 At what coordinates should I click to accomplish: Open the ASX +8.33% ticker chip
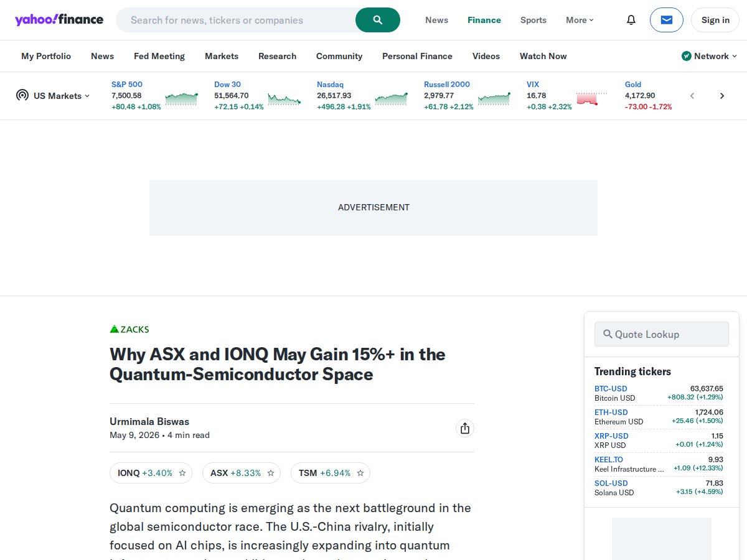(x=242, y=473)
